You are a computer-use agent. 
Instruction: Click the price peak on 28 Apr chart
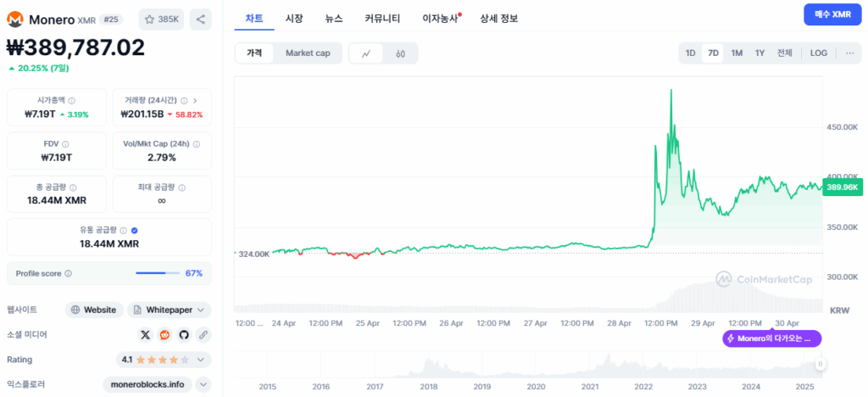(671, 90)
